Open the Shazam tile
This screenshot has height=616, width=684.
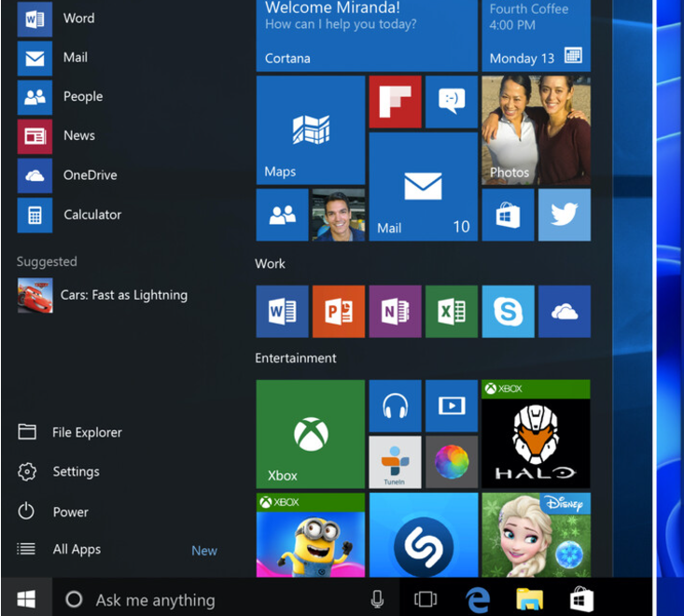pyautogui.click(x=423, y=535)
